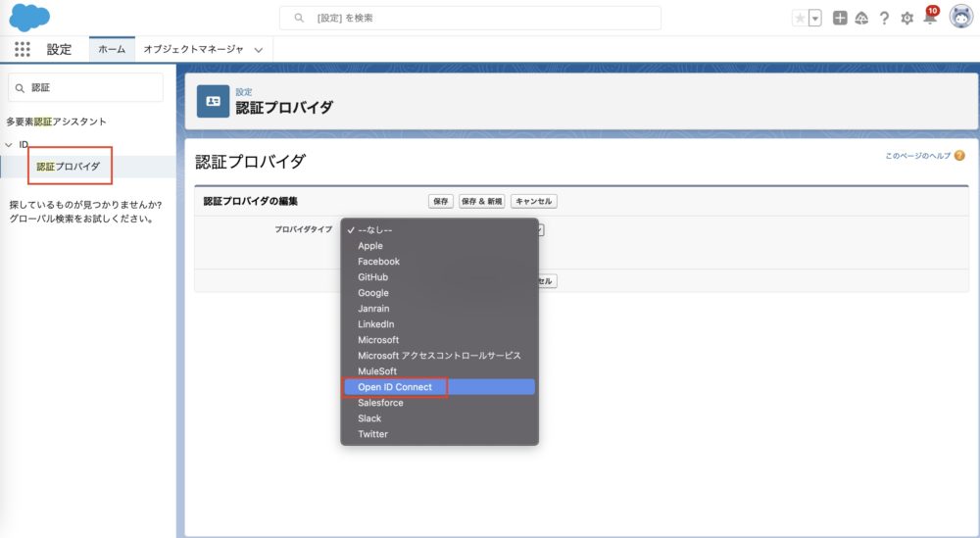This screenshot has height=538, width=980.
Task: Choose LinkedIn as the provider type
Action: 439,323
